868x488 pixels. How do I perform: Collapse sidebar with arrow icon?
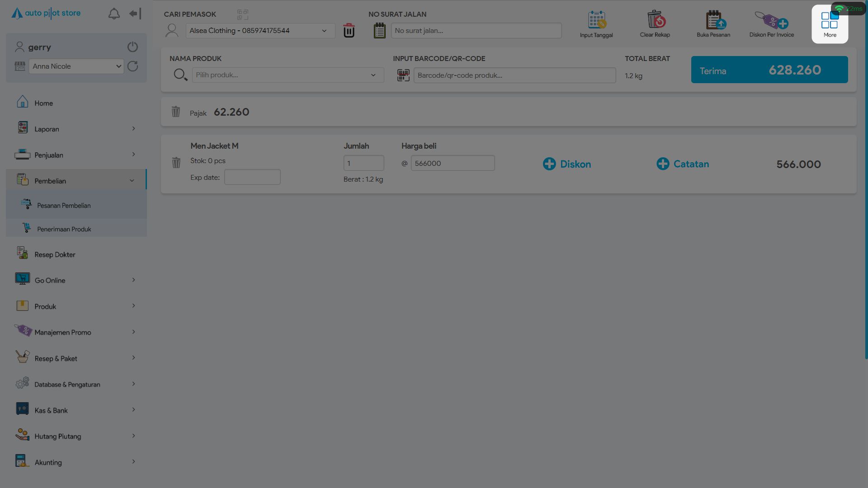[135, 14]
